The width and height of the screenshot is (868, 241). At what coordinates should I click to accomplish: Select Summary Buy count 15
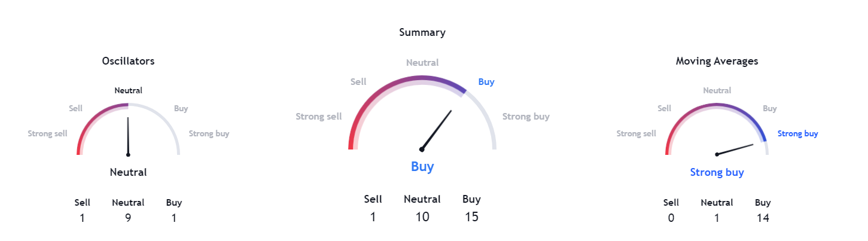pos(471,217)
